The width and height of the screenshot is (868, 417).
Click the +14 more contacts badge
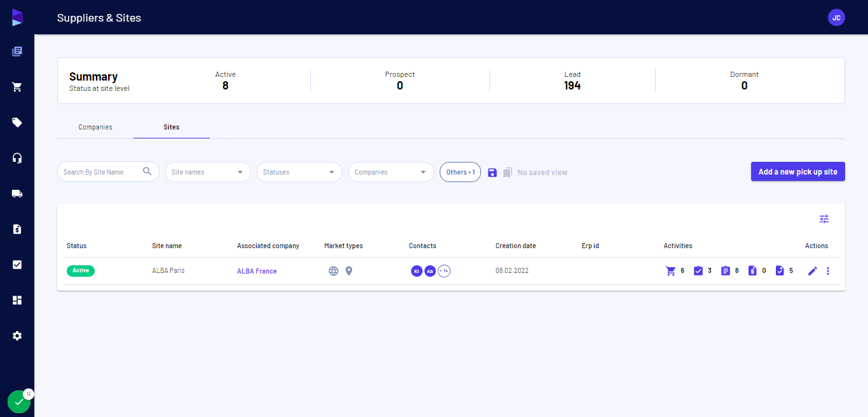coord(444,271)
